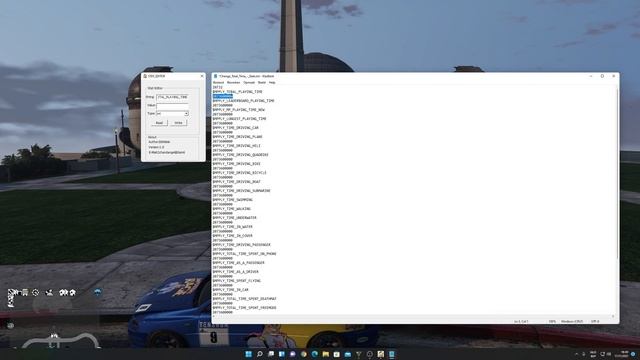
Task: Click the MPPLY_TIME_SPENT_FLYING line
Action: point(237,281)
